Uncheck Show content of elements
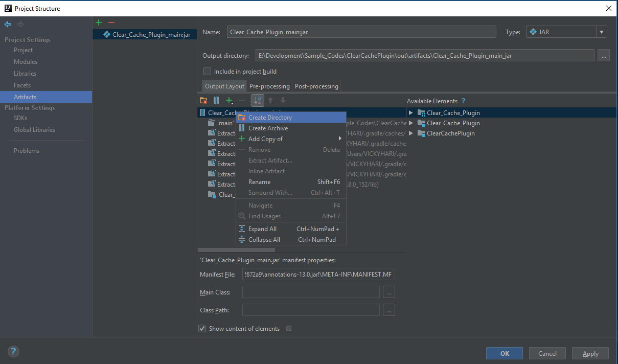 [x=202, y=328]
